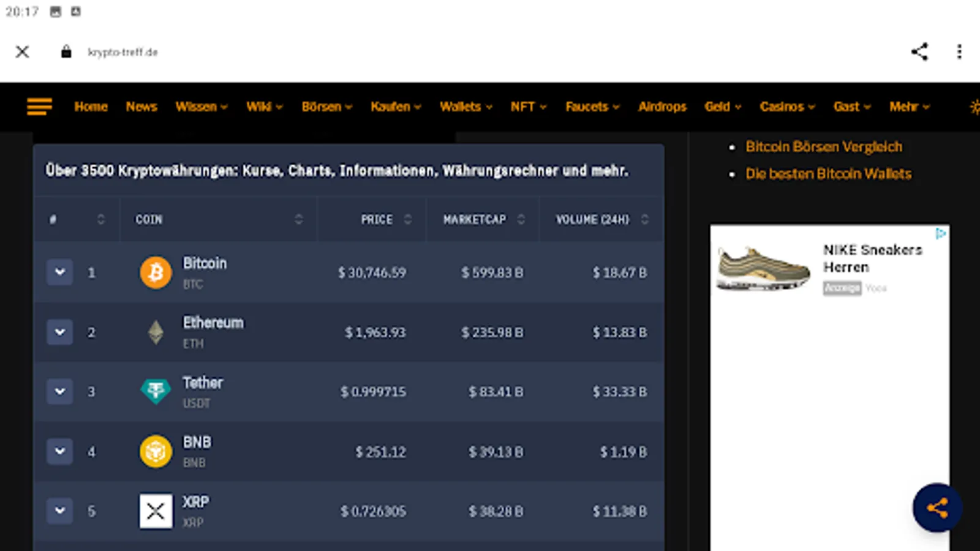
Task: Open the ad choices icon on Nike ad
Action: coord(941,233)
